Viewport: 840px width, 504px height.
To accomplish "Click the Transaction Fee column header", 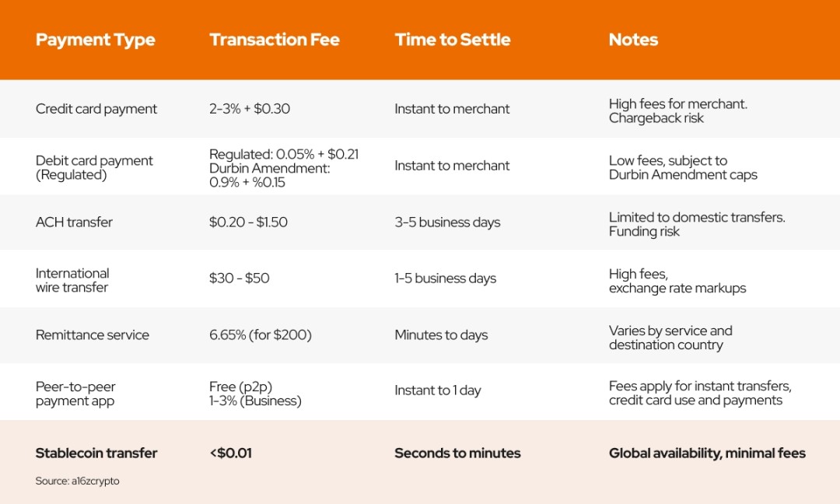I will [274, 40].
